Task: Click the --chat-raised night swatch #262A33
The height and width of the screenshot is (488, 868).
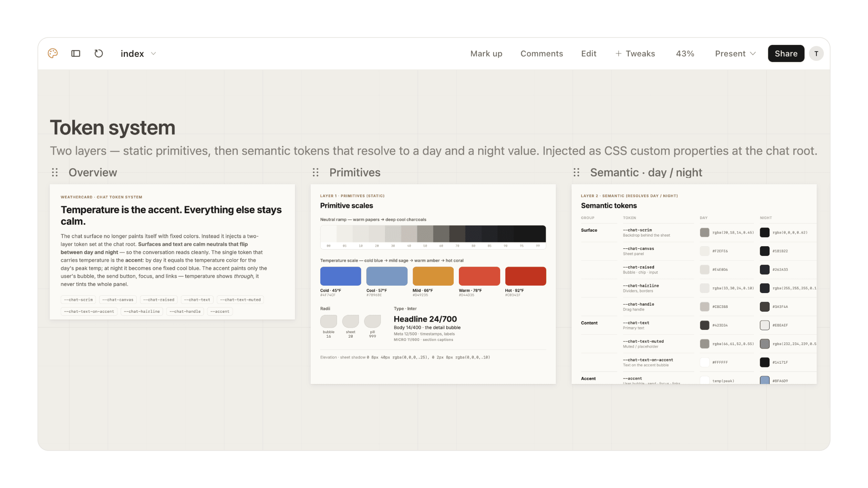Action: coord(765,269)
